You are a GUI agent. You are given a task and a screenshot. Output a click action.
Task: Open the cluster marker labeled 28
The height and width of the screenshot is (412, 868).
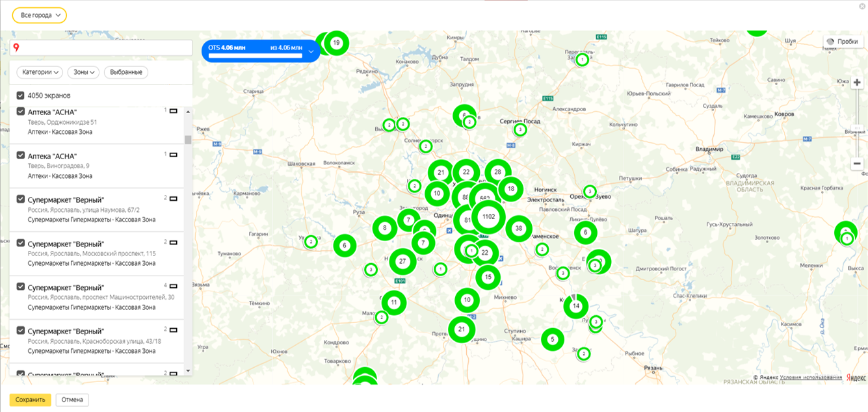[498, 172]
